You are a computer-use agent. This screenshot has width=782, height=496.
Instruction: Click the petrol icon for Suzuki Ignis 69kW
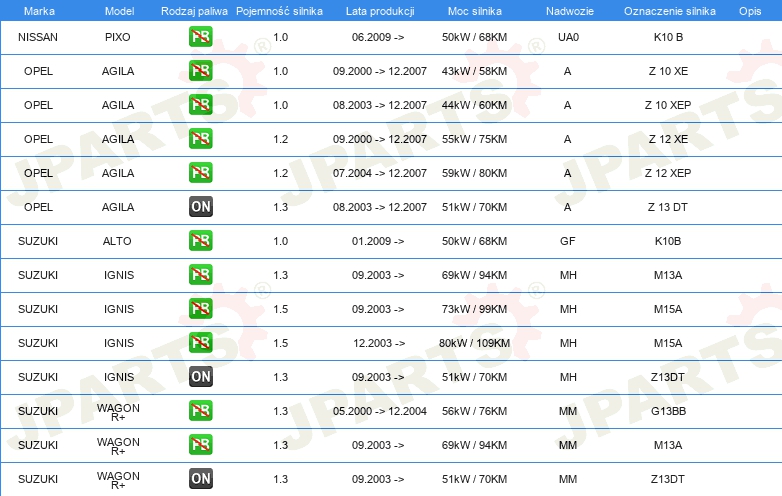coord(200,275)
